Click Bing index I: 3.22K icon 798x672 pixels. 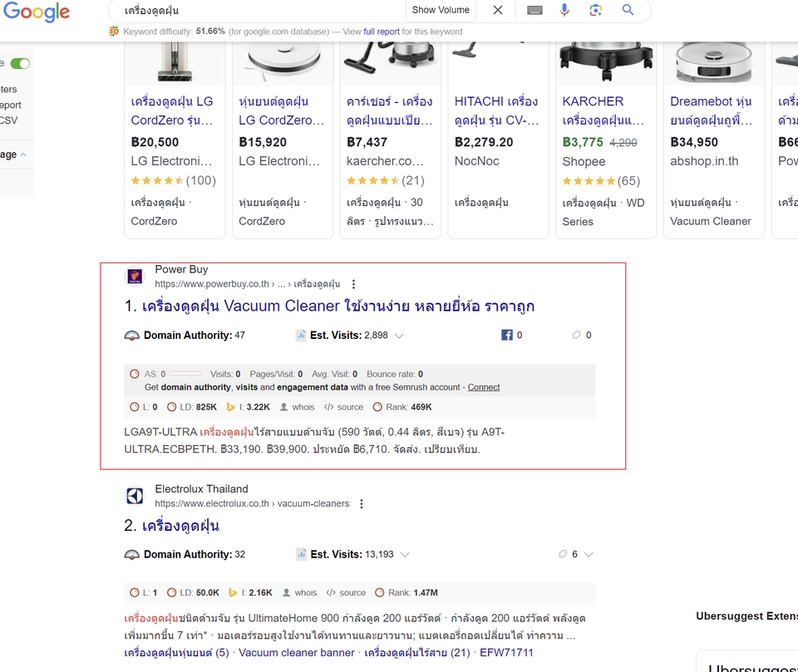(230, 407)
